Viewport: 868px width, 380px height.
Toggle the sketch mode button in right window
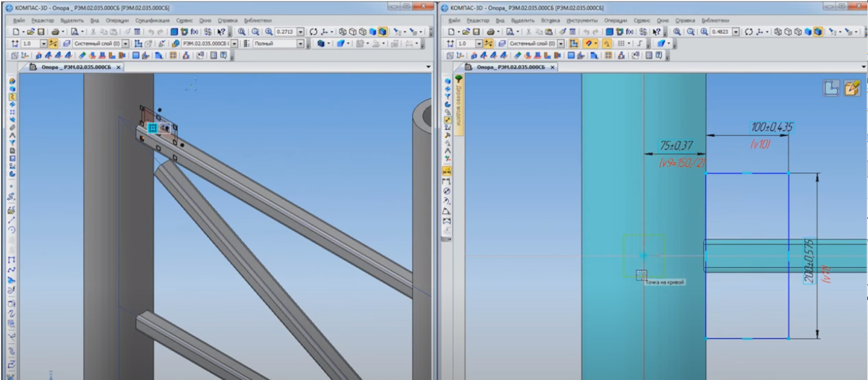click(574, 43)
